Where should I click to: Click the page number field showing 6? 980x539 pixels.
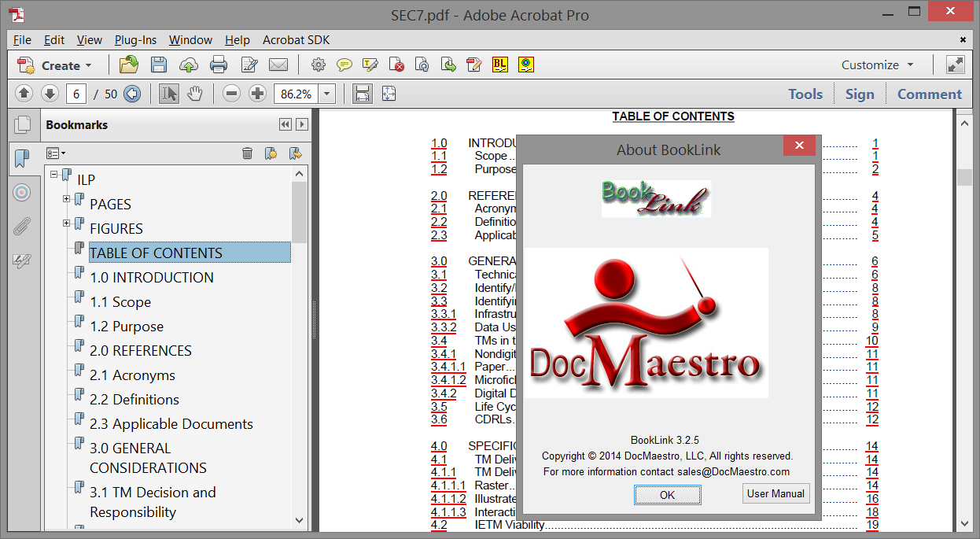[76, 94]
